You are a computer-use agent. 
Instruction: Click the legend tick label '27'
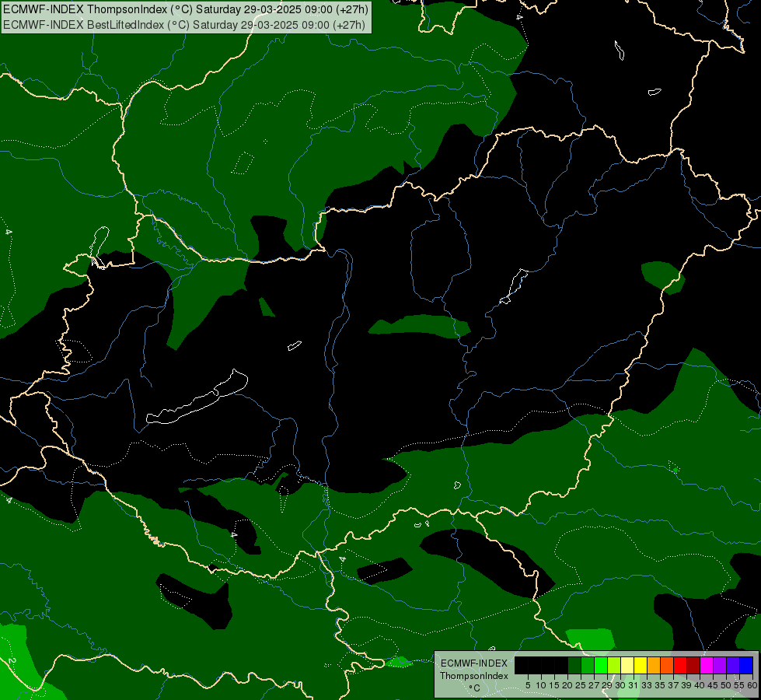point(594,685)
